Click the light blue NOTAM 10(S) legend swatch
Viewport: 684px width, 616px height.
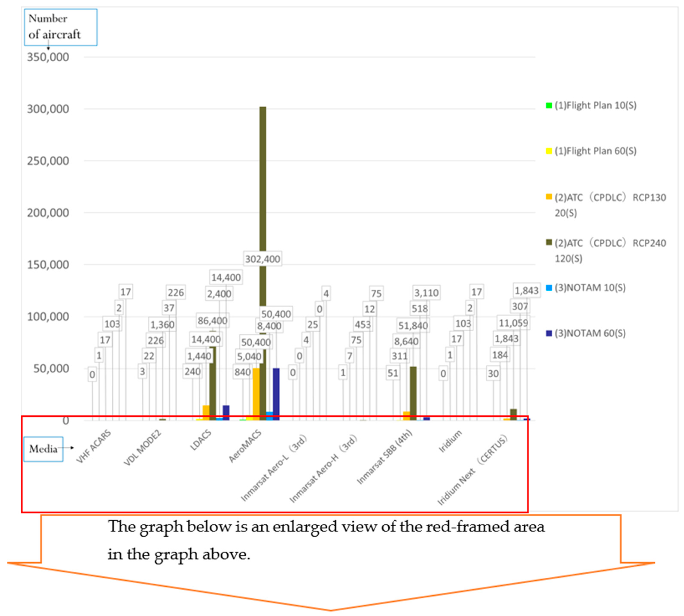pos(549,288)
